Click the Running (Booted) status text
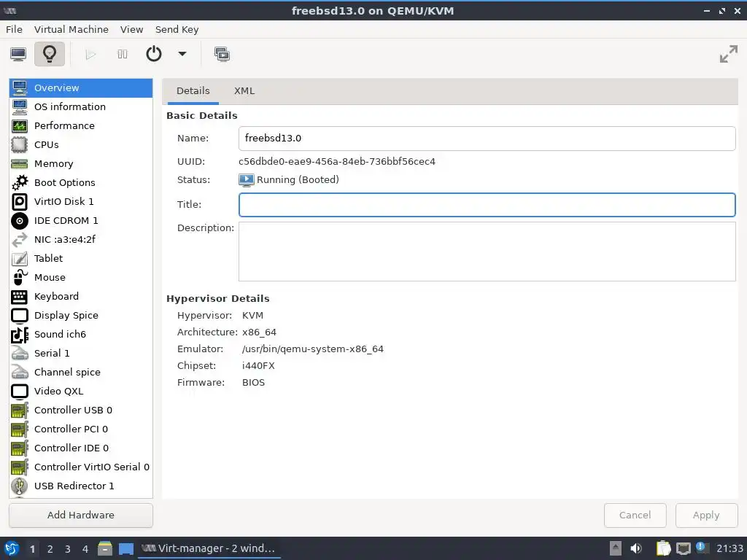This screenshot has width=747, height=560. pos(298,180)
